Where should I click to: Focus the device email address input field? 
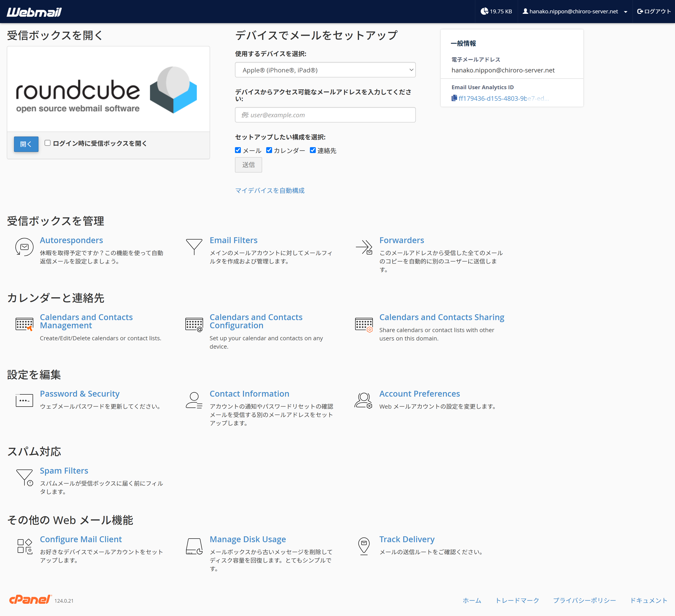click(x=325, y=115)
